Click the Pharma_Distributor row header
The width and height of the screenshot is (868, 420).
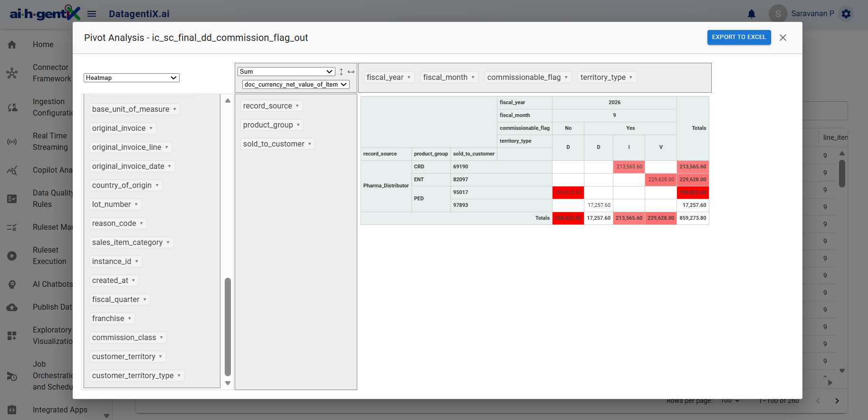(x=386, y=186)
